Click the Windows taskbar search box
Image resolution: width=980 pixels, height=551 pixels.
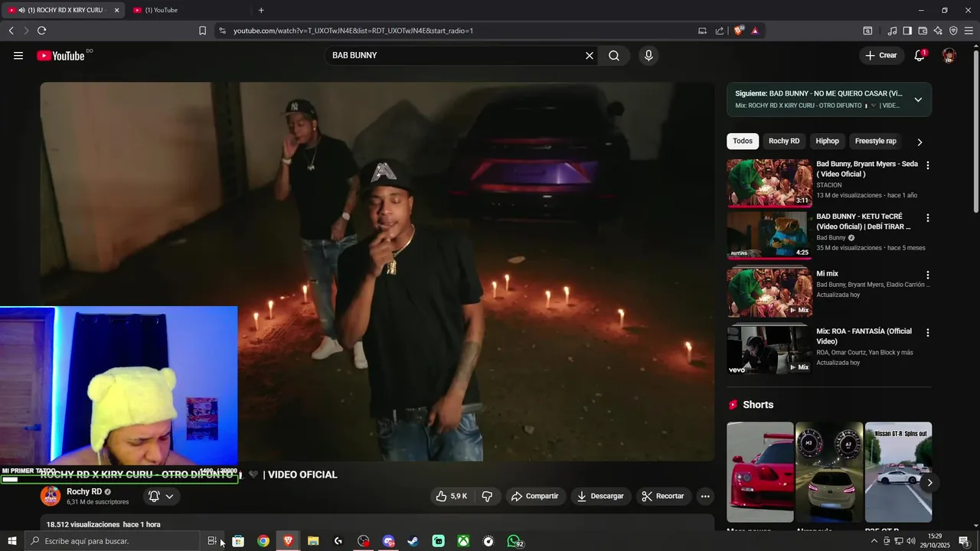(113, 541)
